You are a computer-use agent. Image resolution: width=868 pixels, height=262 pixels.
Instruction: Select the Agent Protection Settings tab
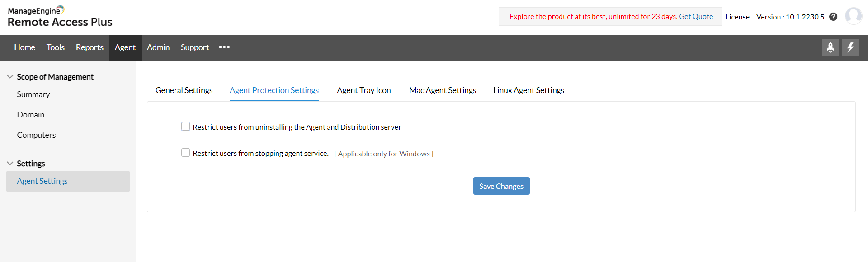click(274, 90)
